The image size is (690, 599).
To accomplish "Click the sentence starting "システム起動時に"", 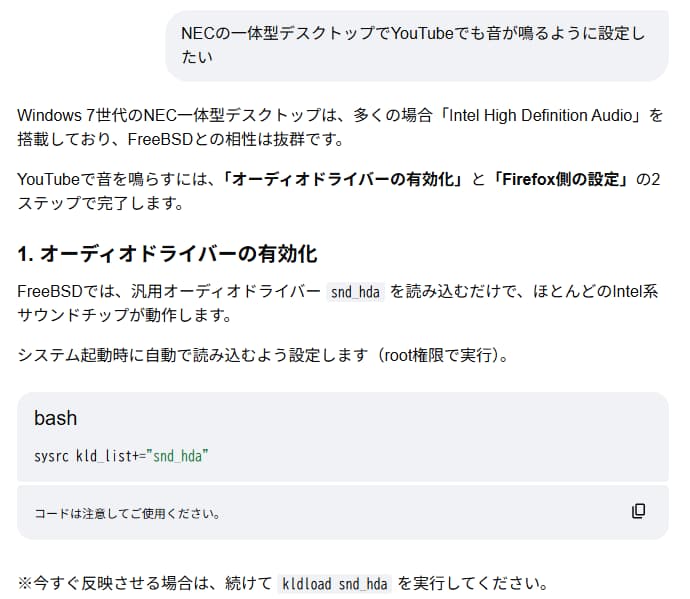I will pos(180,354).
